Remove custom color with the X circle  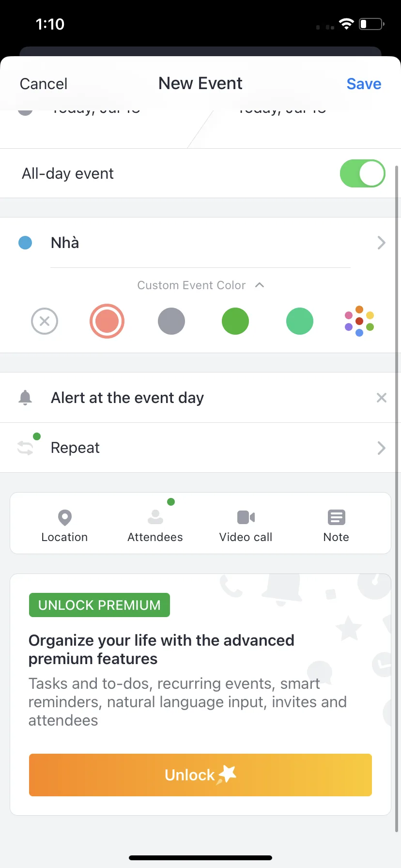(45, 321)
